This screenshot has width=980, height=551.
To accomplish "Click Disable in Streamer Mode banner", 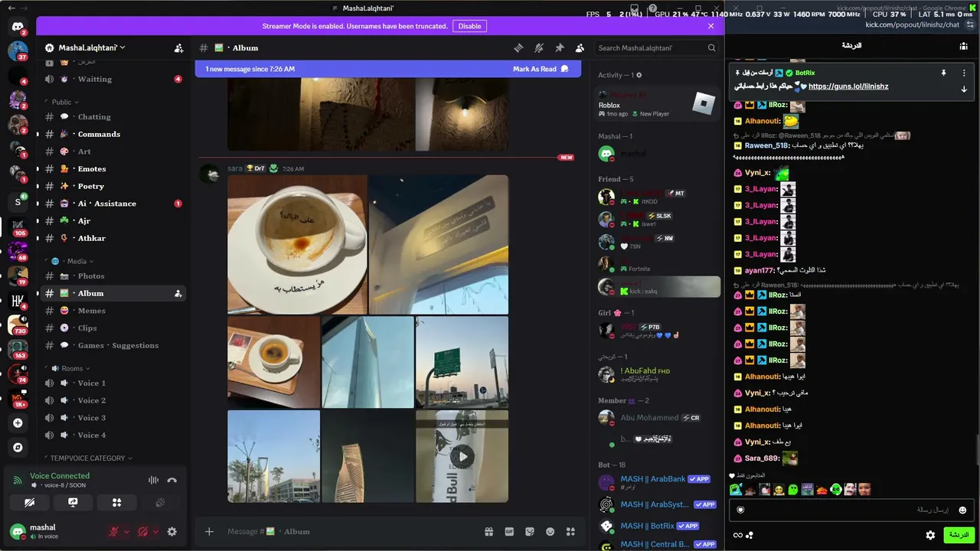I will pos(469,26).
